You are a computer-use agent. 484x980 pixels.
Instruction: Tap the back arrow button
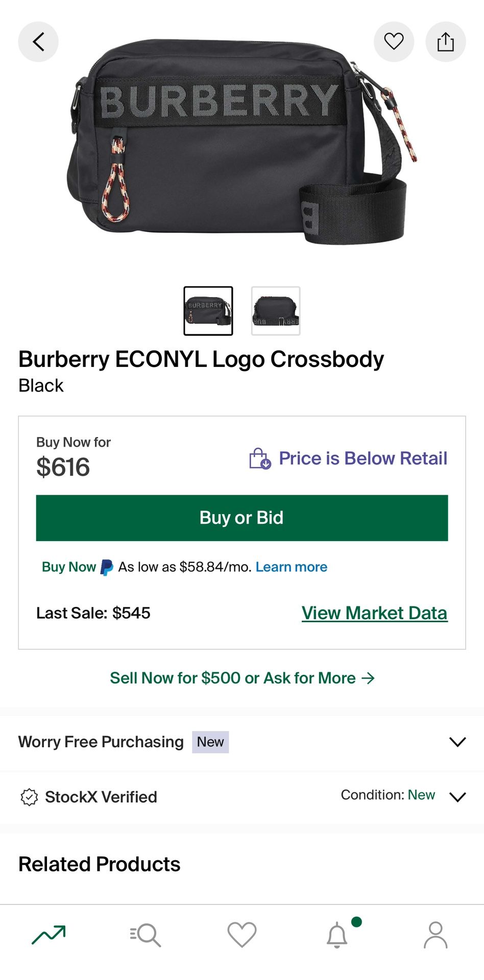[38, 42]
